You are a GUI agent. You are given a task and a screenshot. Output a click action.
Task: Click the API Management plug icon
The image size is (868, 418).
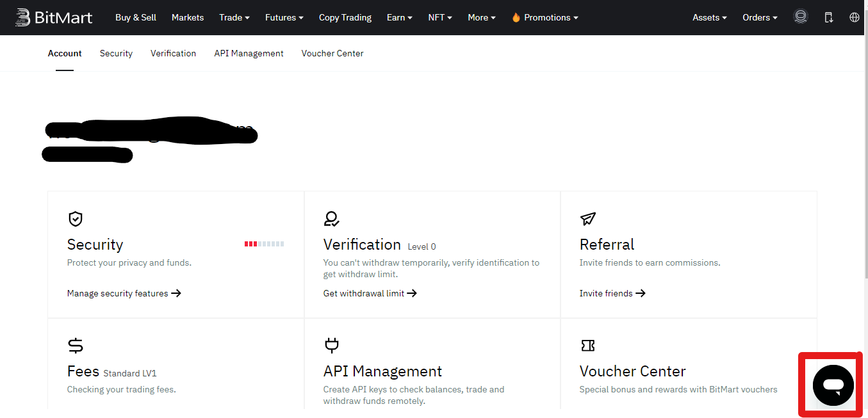click(x=331, y=346)
